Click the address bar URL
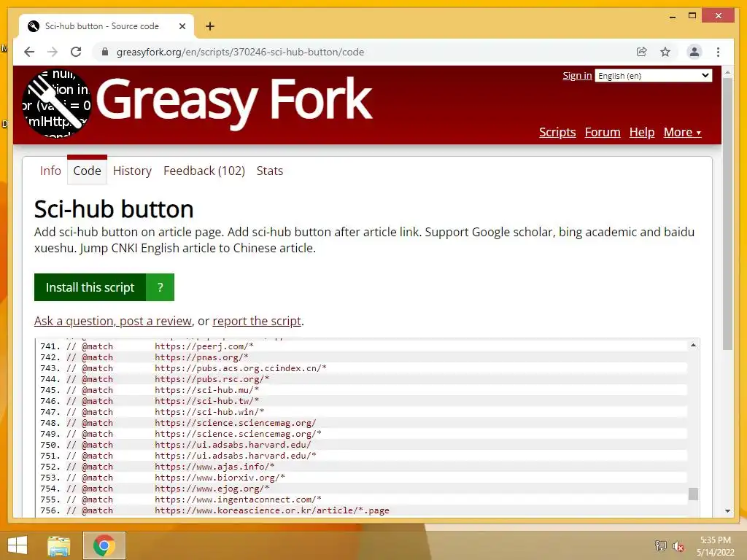Image resolution: width=747 pixels, height=560 pixels. [240, 52]
